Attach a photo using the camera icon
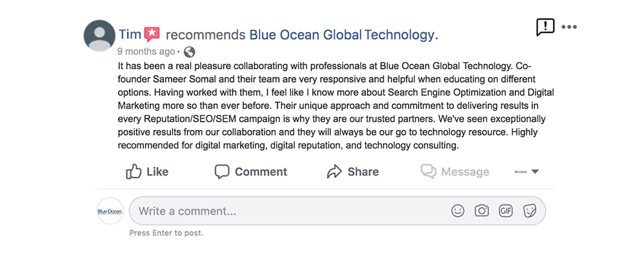Viewport: 644px width, 253px height. tap(481, 211)
